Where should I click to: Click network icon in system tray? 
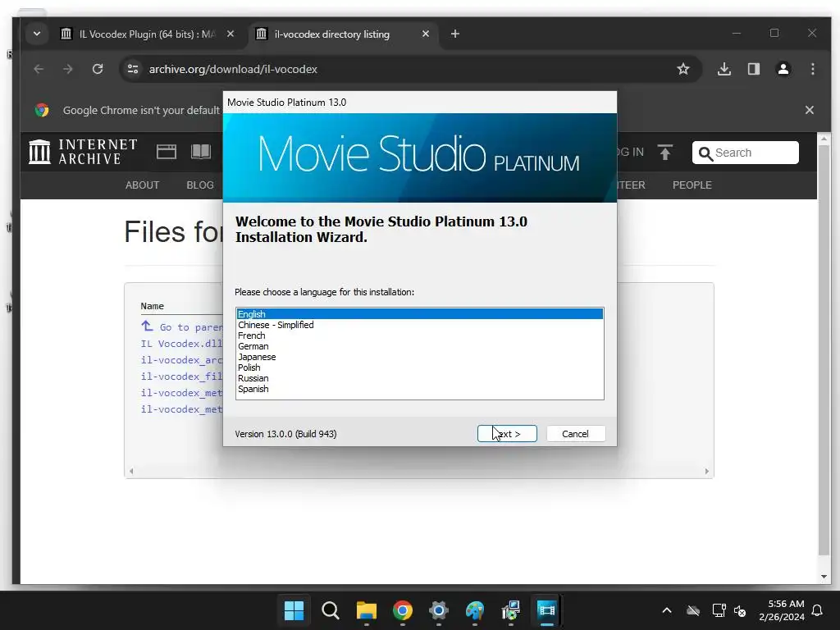click(719, 610)
